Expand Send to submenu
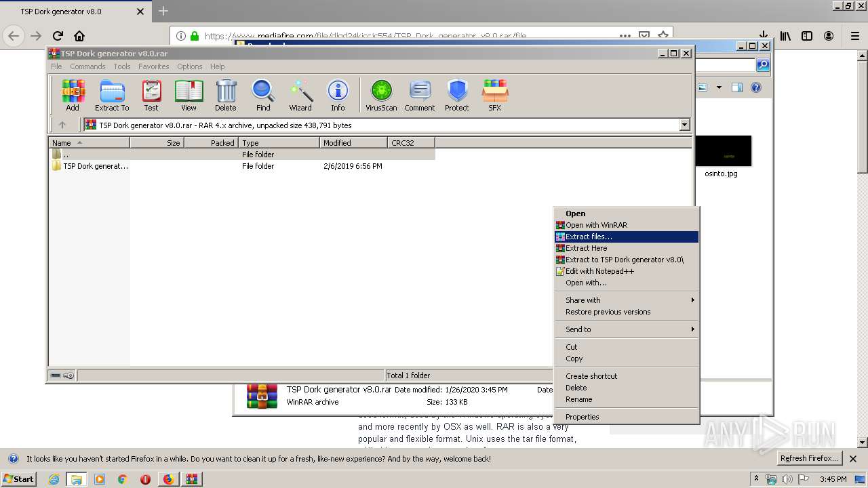Screen dimensions: 868x488 click(627, 329)
